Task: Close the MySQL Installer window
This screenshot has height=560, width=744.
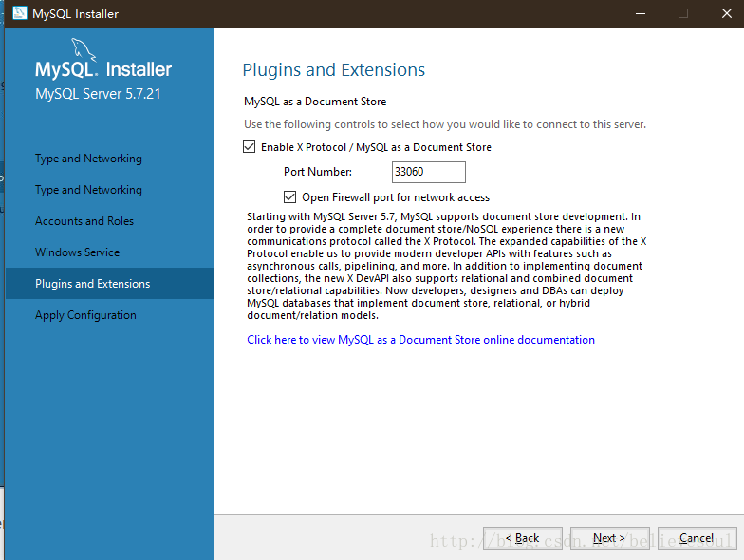Action: point(727,13)
